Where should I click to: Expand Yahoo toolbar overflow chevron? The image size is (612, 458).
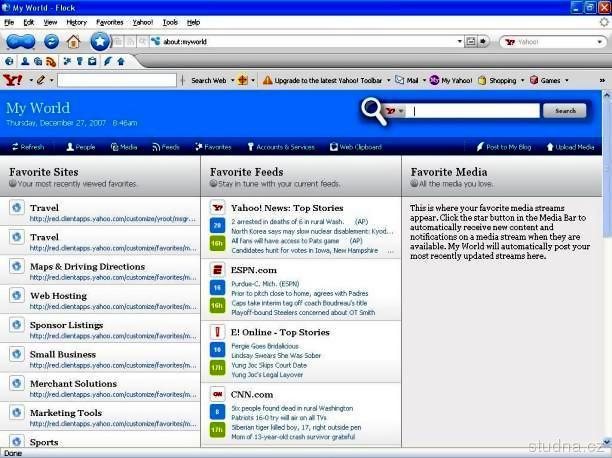[x=602, y=80]
